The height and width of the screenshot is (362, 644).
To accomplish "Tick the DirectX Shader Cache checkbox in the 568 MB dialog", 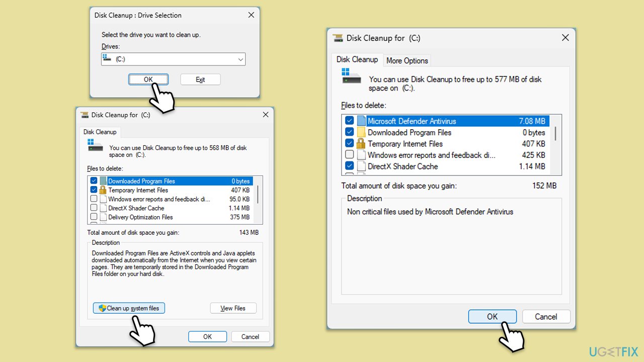I will 94,208.
